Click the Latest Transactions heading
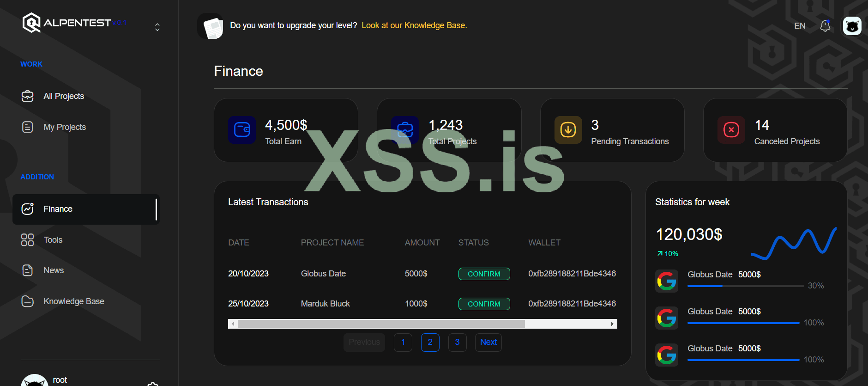Image resolution: width=868 pixels, height=386 pixels. (x=268, y=202)
